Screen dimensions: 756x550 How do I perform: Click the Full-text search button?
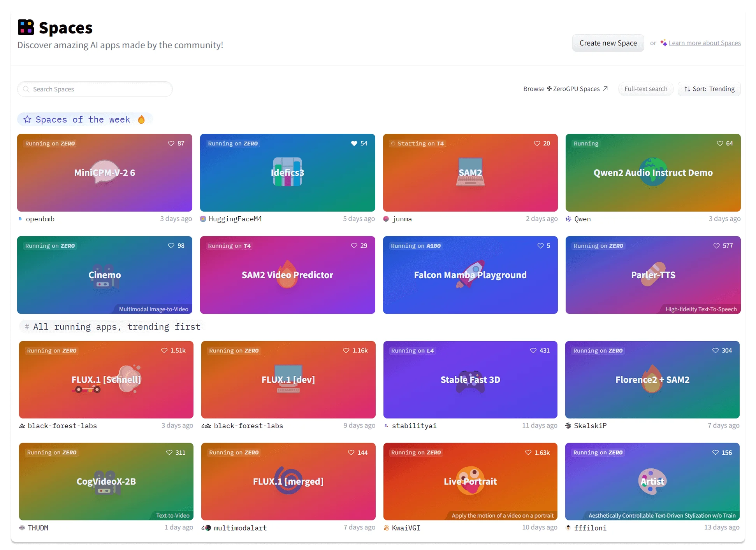645,89
